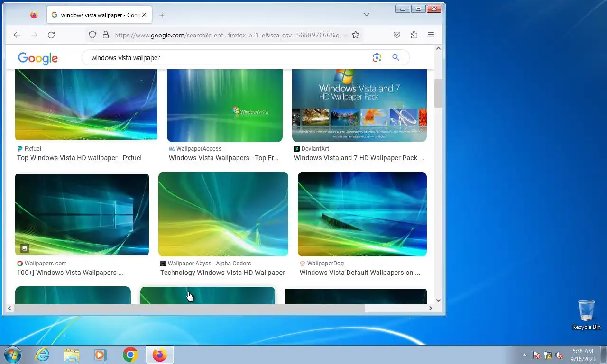Image resolution: width=607 pixels, height=364 pixels.
Task: Focus the Google search input field
Action: pyautogui.click(x=228, y=57)
